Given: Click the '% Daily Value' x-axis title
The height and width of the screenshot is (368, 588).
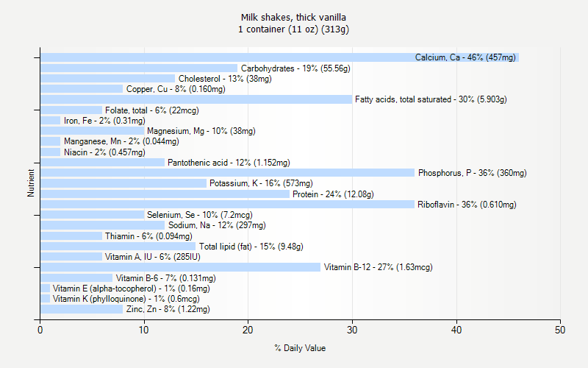Looking at the screenshot, I should 300,348.
